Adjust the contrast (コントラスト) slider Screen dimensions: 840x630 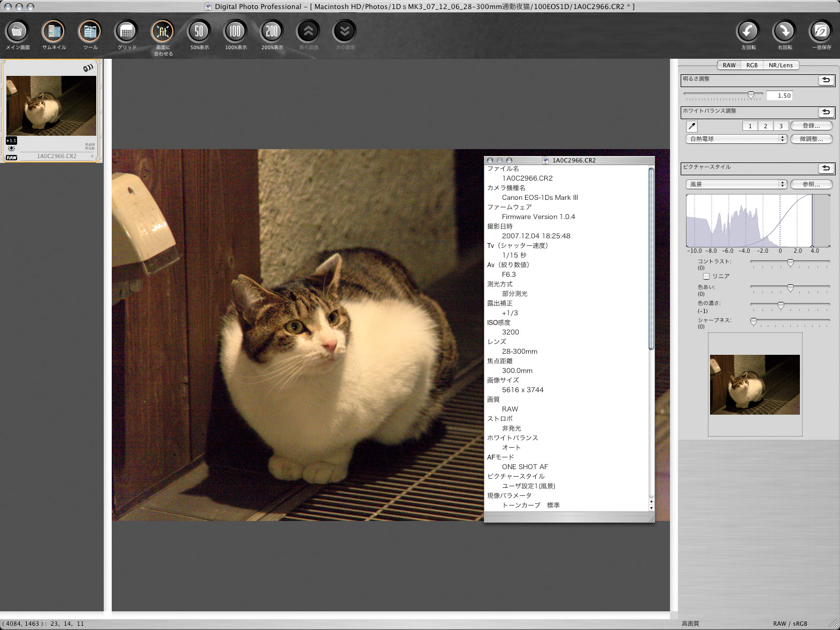(790, 262)
